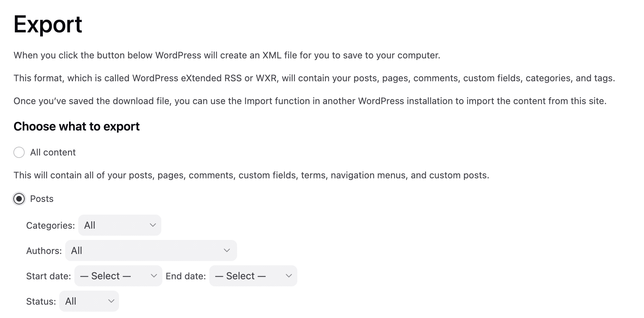Screen dimensions: 644x318
Task: Open the Start date Select dropdown
Action: [x=118, y=276]
